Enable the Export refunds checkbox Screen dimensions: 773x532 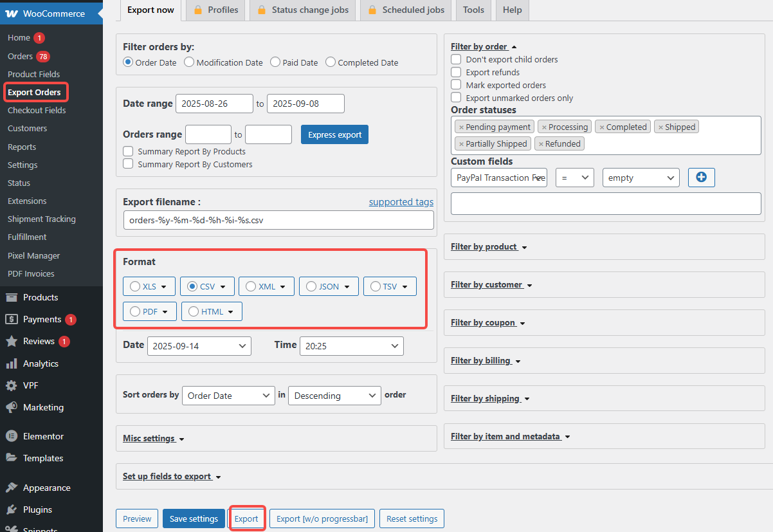(456, 72)
